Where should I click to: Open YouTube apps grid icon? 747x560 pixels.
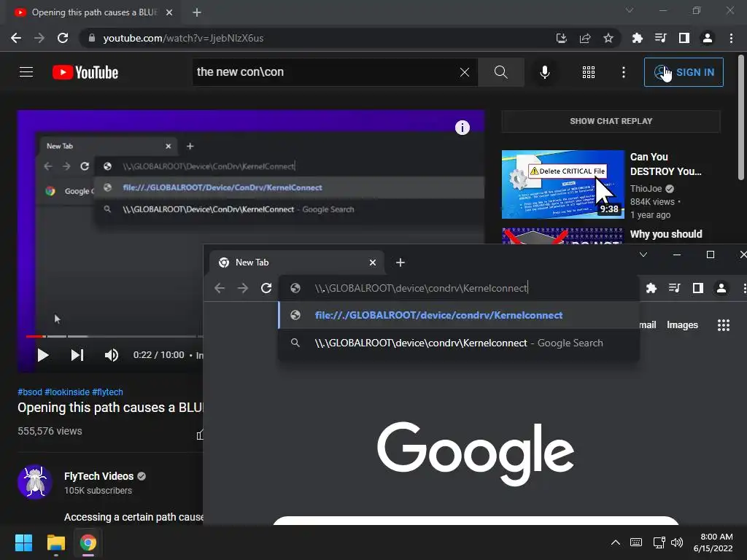(x=589, y=72)
